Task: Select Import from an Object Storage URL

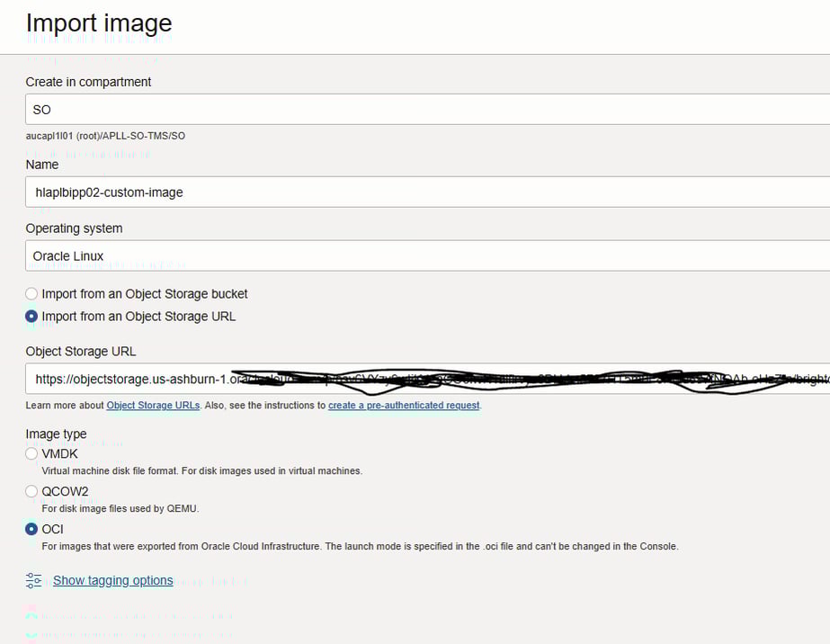Action: 32,317
